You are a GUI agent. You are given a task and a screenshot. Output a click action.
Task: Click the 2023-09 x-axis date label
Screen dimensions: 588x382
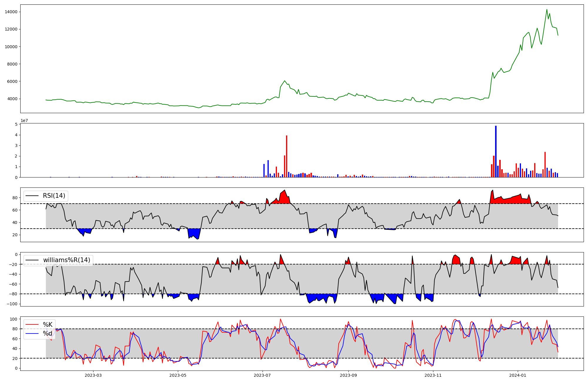[x=348, y=375]
